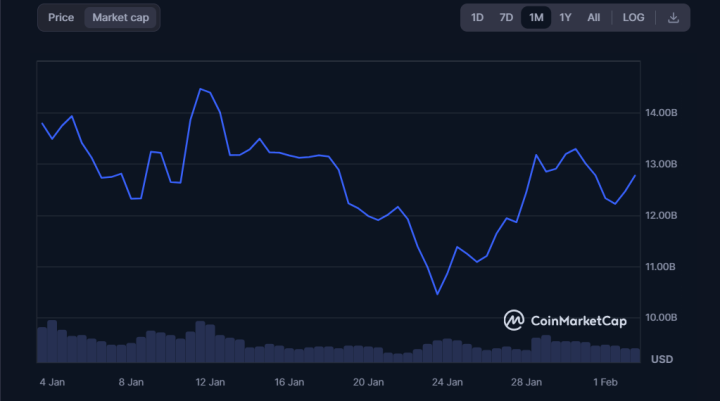The width and height of the screenshot is (720, 401).
Task: Select the 1M time range
Action: click(536, 17)
